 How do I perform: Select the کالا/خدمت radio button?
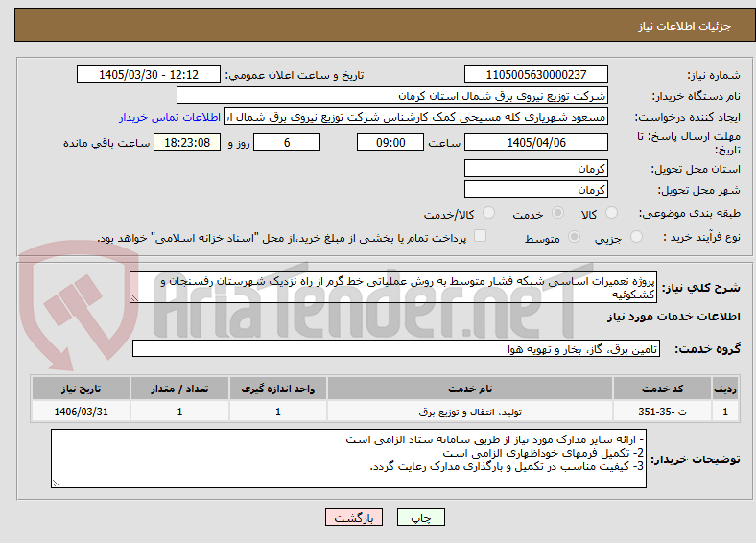tap(489, 213)
